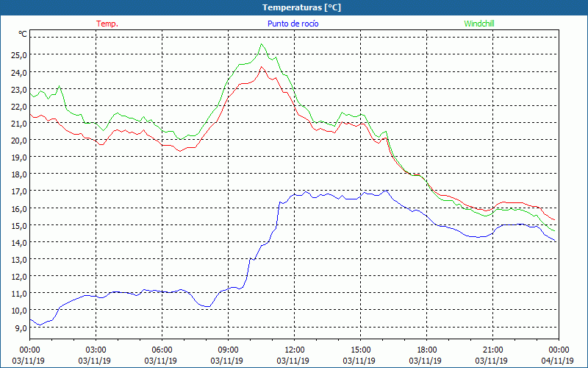Viewport: 588px width, 368px height.
Task: Click the 15:00 time label
Action: tap(360, 350)
